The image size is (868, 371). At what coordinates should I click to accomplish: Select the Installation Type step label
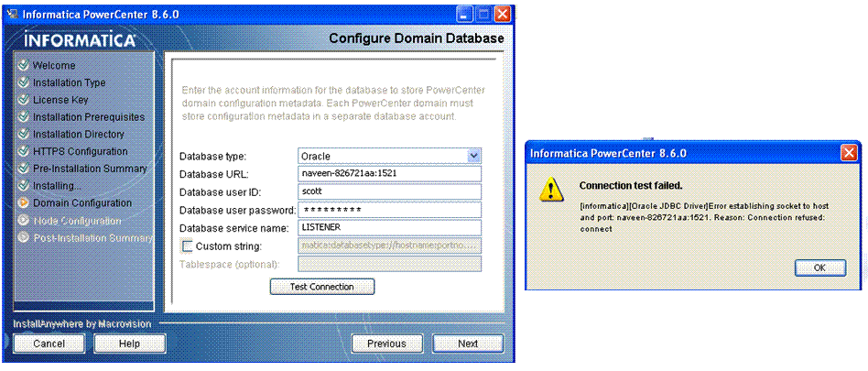pyautogui.click(x=69, y=82)
